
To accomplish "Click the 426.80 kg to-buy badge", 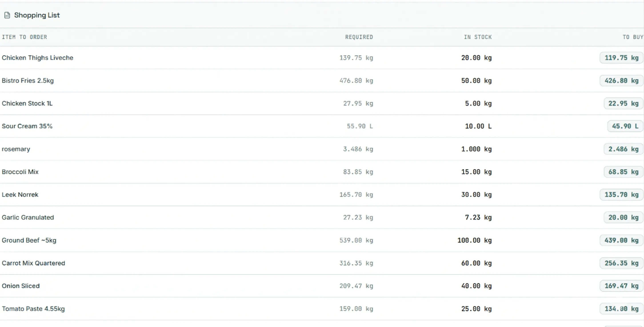I will tap(621, 80).
